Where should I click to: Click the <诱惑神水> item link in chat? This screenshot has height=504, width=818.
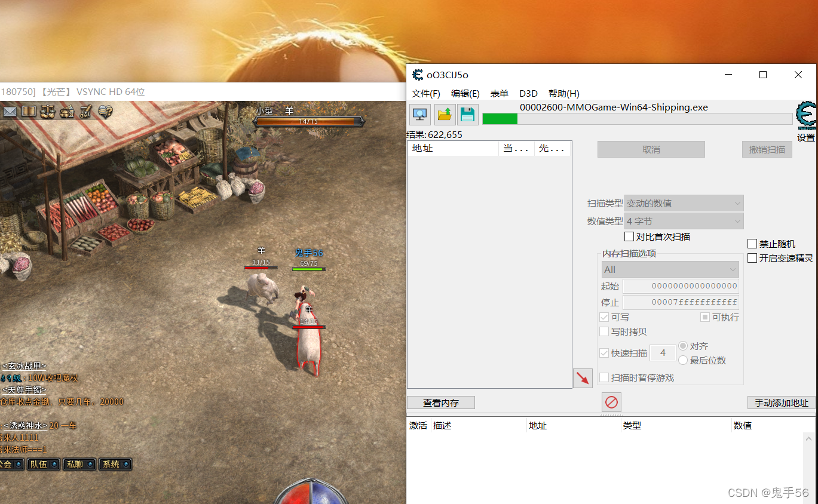[x=25, y=426]
